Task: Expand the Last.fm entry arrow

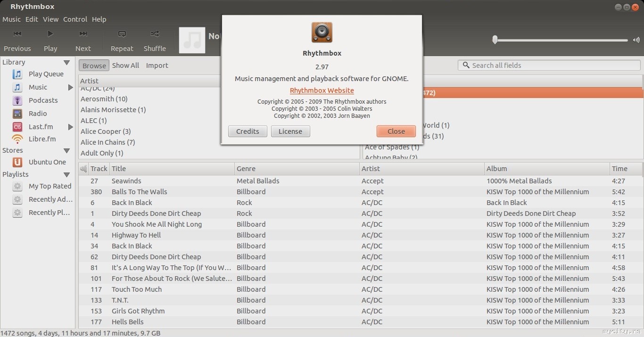Action: (70, 127)
